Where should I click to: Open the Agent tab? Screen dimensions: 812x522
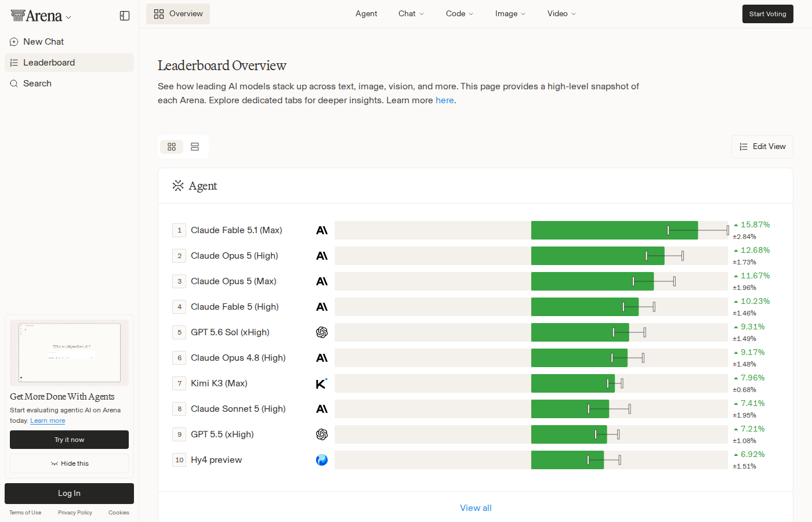pos(367,14)
